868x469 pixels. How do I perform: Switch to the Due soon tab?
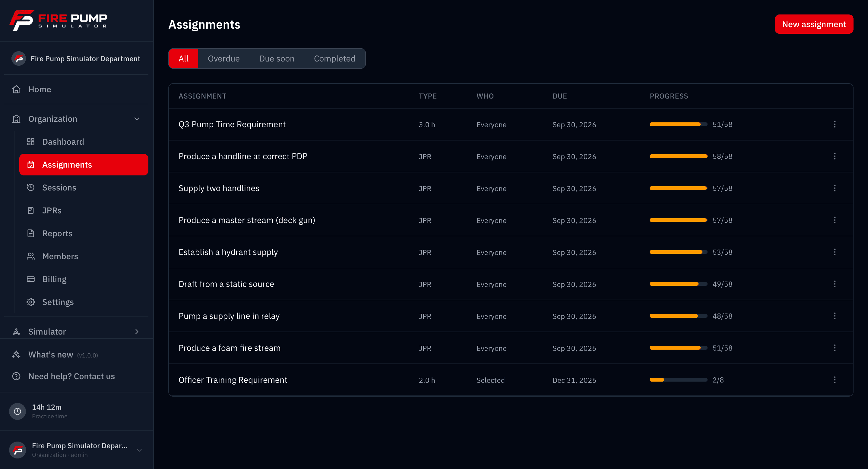(277, 58)
